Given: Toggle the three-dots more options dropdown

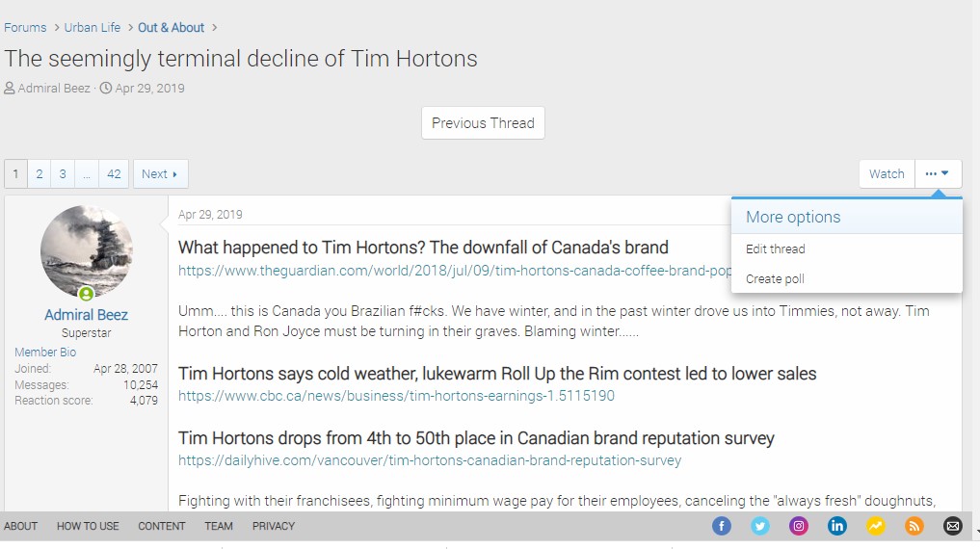Looking at the screenshot, I should [x=938, y=174].
